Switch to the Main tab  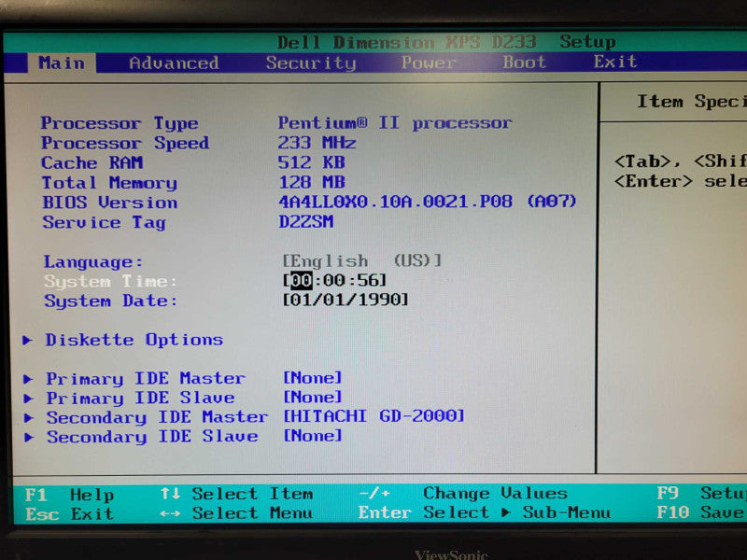[x=62, y=63]
